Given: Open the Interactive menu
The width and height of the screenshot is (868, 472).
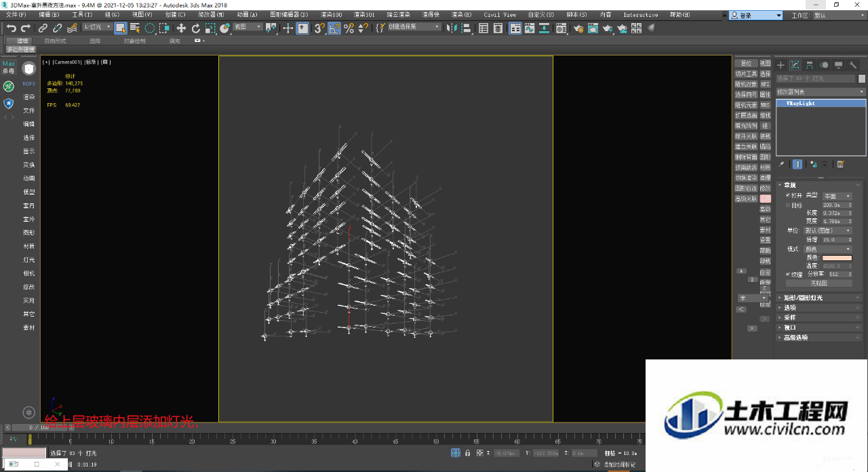Looking at the screenshot, I should 640,14.
